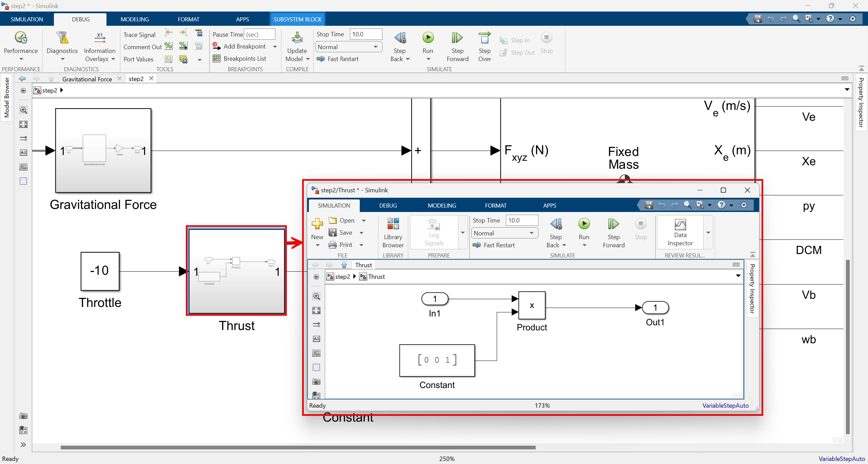Open Diagnostics icon in DEBUG ribbon
Viewport: 868px width, 464px height.
tap(62, 38)
